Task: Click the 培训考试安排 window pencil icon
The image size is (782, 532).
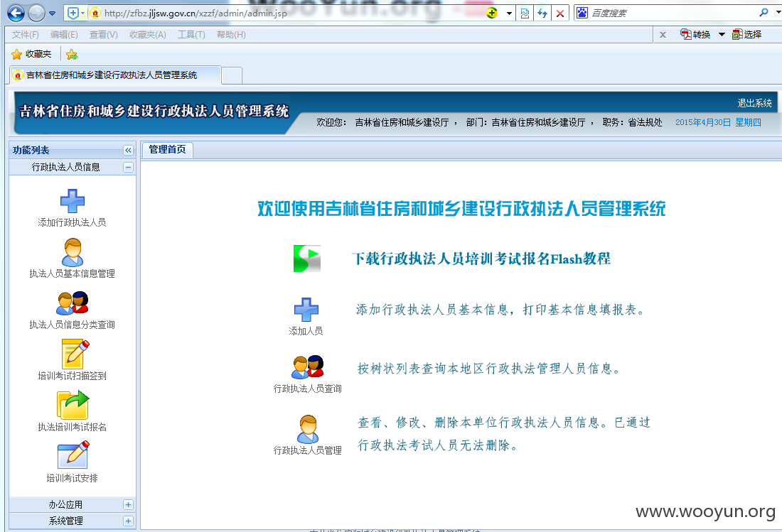Action: pyautogui.click(x=73, y=455)
